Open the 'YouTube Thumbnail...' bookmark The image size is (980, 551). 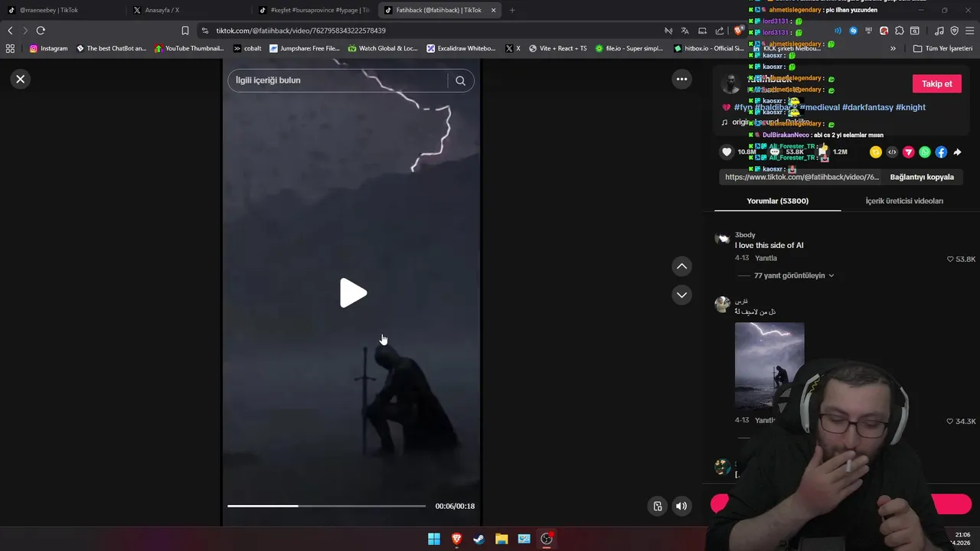tap(188, 48)
